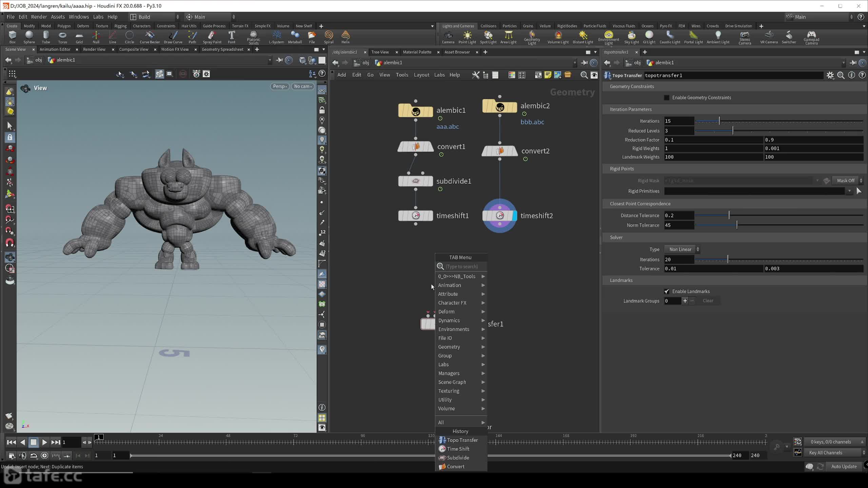This screenshot has height=488, width=868.
Task: Add an Environment Light
Action: coord(609,38)
